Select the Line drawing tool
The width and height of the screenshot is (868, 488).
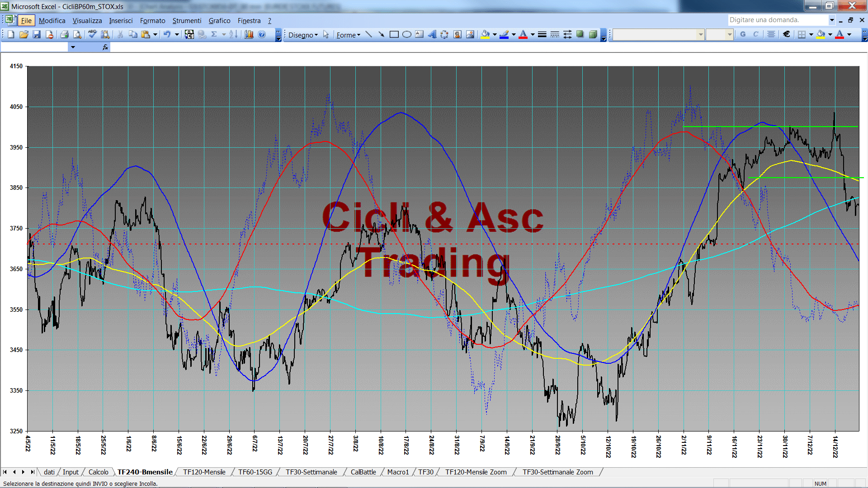coord(368,34)
